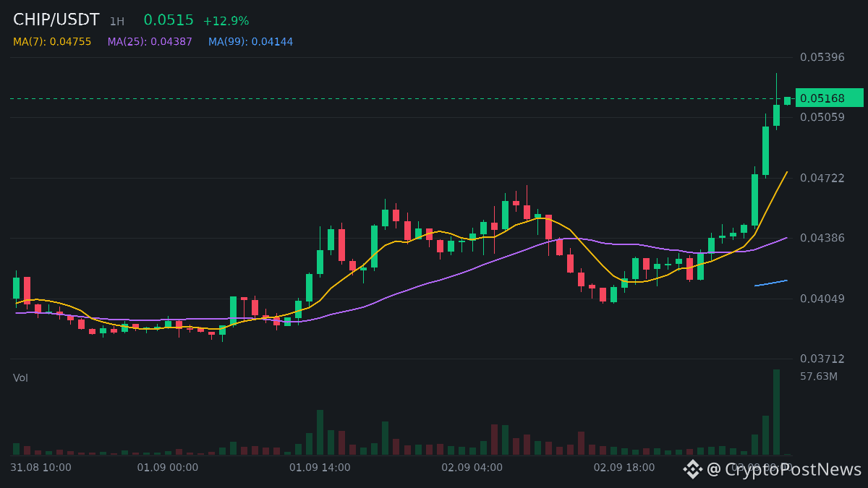Click the 31.08 10:00 time axis label
The height and width of the screenshot is (488, 868).
pos(41,467)
